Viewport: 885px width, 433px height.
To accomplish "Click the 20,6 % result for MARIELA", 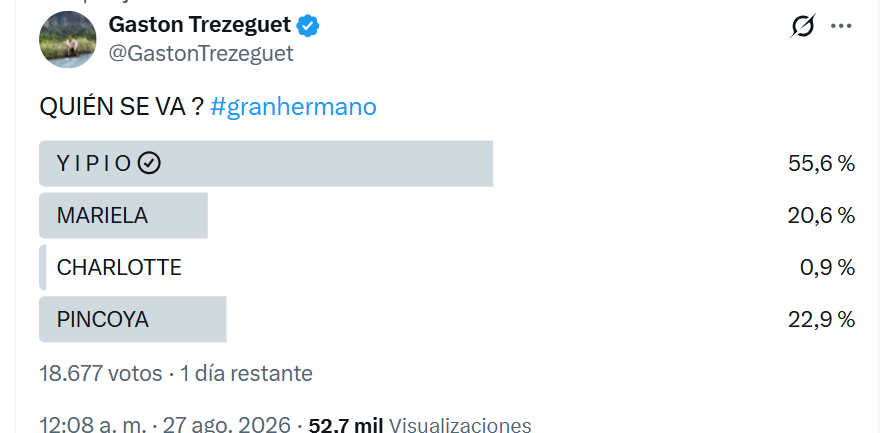I will click(821, 216).
